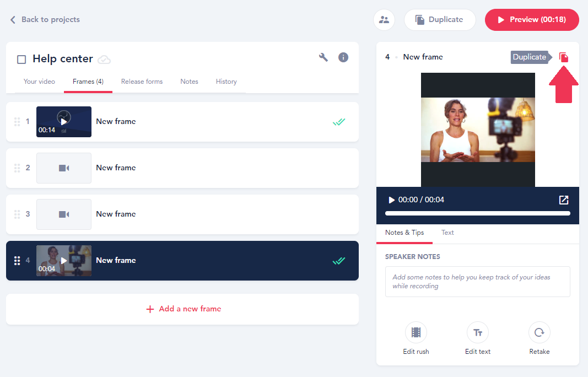Go back to projects

pos(45,20)
